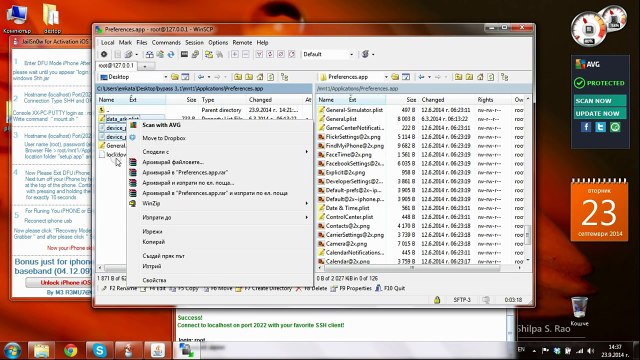Choose Scan with AVG in context menu

(x=219, y=125)
